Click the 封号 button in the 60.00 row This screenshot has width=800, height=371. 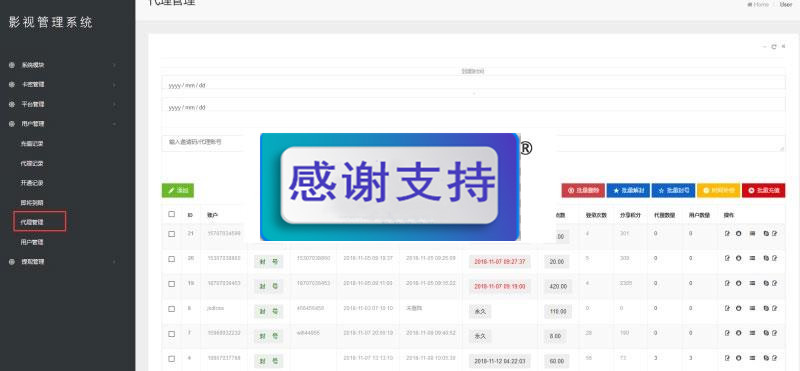point(268,361)
